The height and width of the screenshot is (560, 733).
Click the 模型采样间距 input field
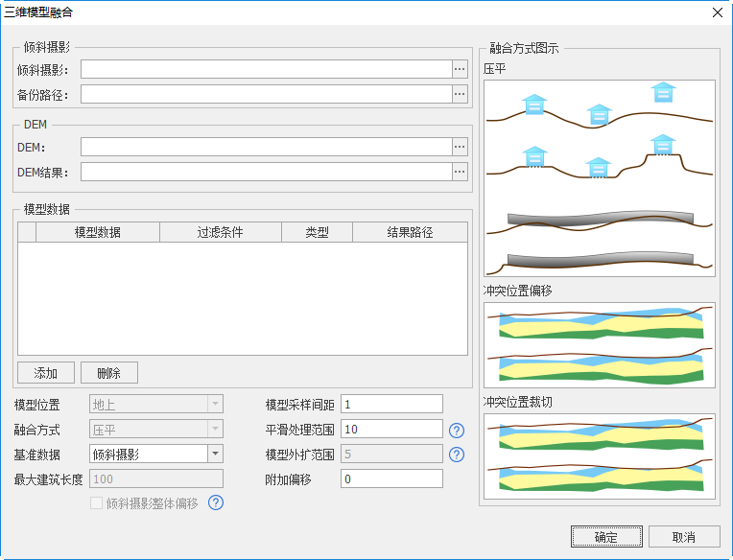pos(391,405)
